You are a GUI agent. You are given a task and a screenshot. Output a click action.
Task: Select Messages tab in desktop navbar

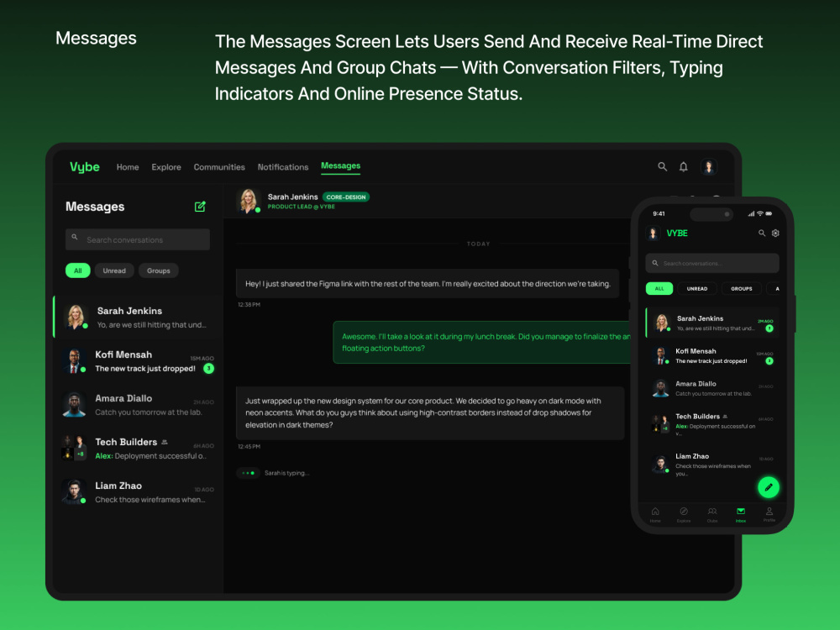[341, 165]
